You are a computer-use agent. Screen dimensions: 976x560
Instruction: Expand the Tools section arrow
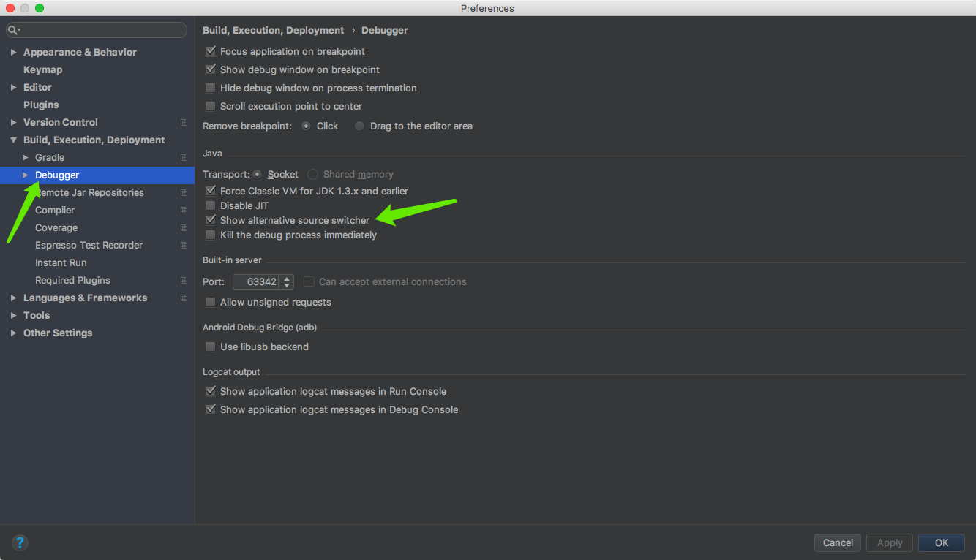point(13,315)
